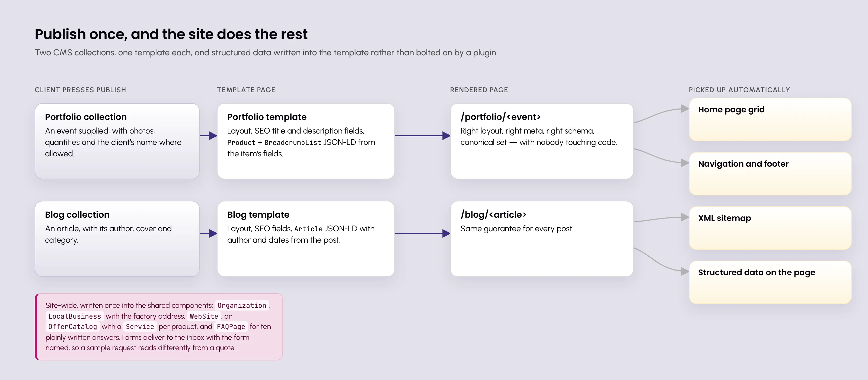This screenshot has height=380, width=868.
Task: Select the XML sitemap card
Action: tap(770, 228)
